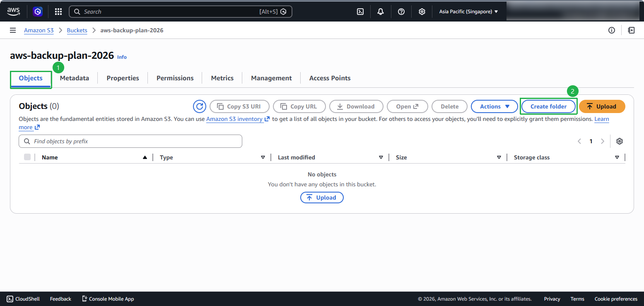
Task: Switch to the Objects tab
Action: [31, 78]
